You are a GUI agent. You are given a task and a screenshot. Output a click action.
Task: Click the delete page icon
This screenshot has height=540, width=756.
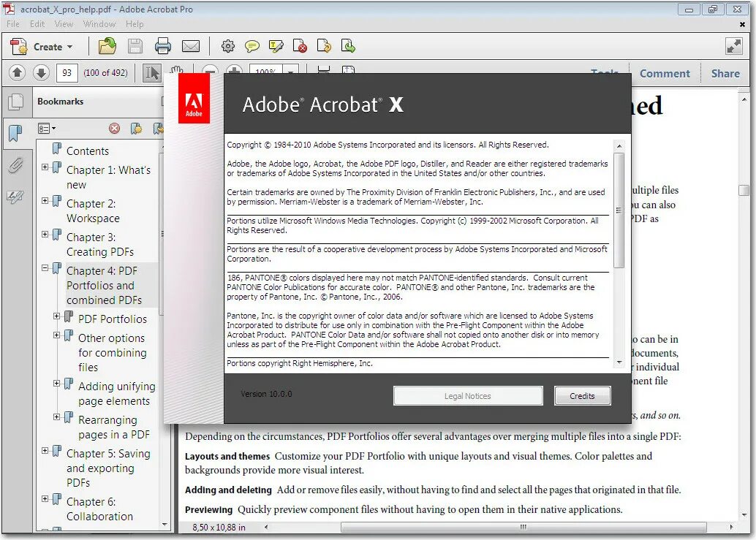pos(300,46)
